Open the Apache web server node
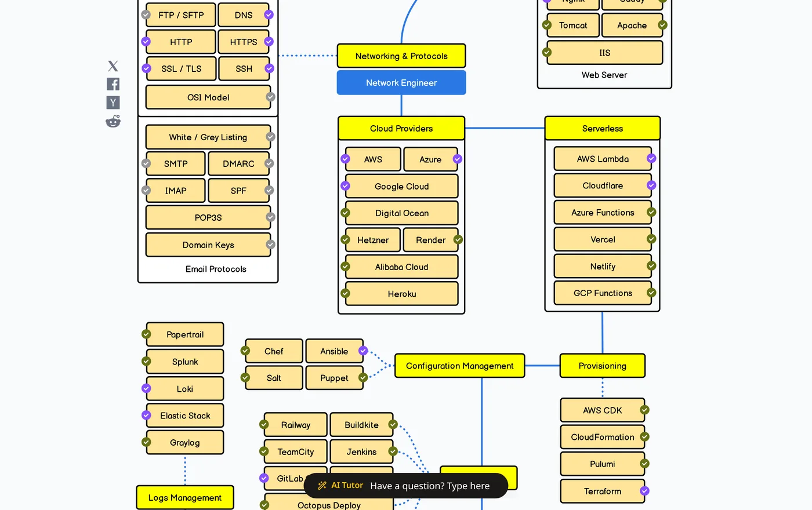This screenshot has width=812, height=510. coord(632,25)
